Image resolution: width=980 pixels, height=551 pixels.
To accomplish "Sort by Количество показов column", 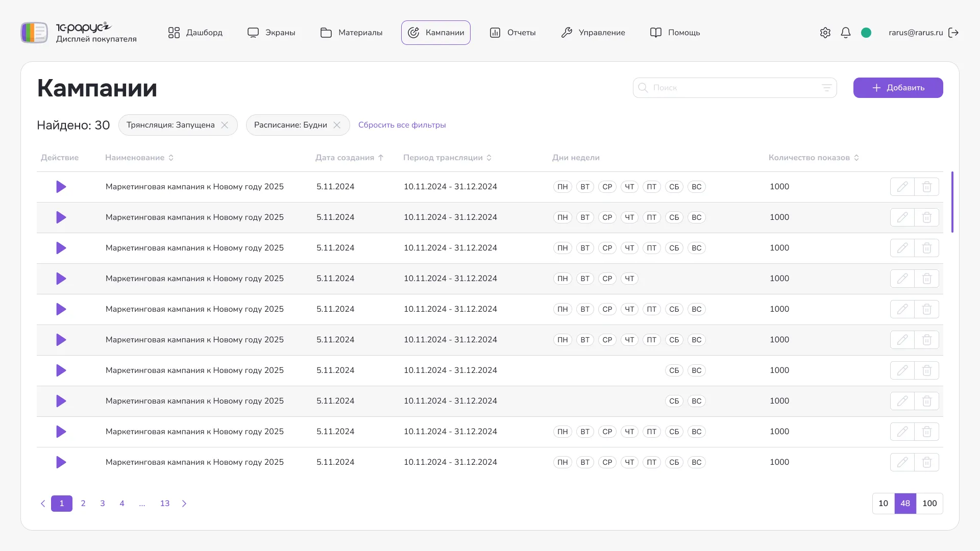I will [814, 158].
